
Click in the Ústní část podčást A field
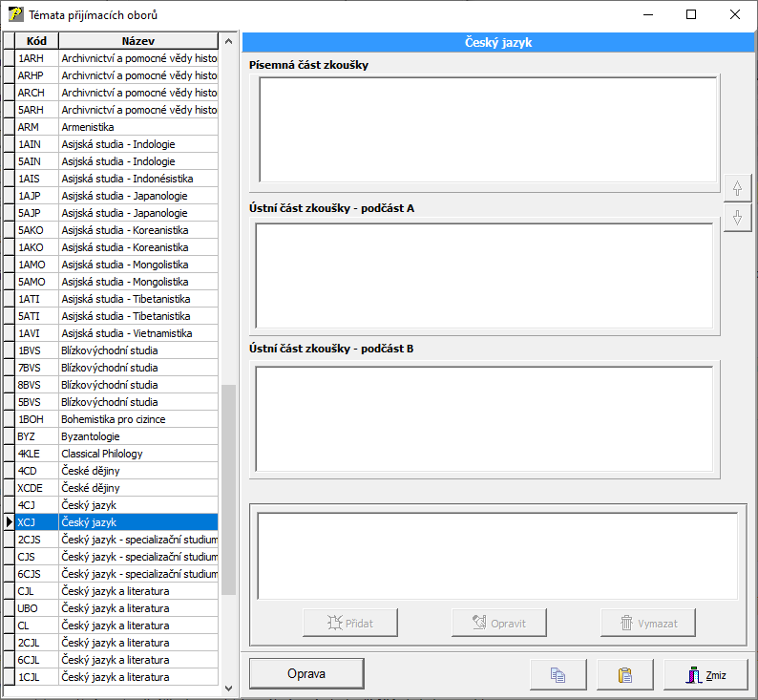[483, 275]
